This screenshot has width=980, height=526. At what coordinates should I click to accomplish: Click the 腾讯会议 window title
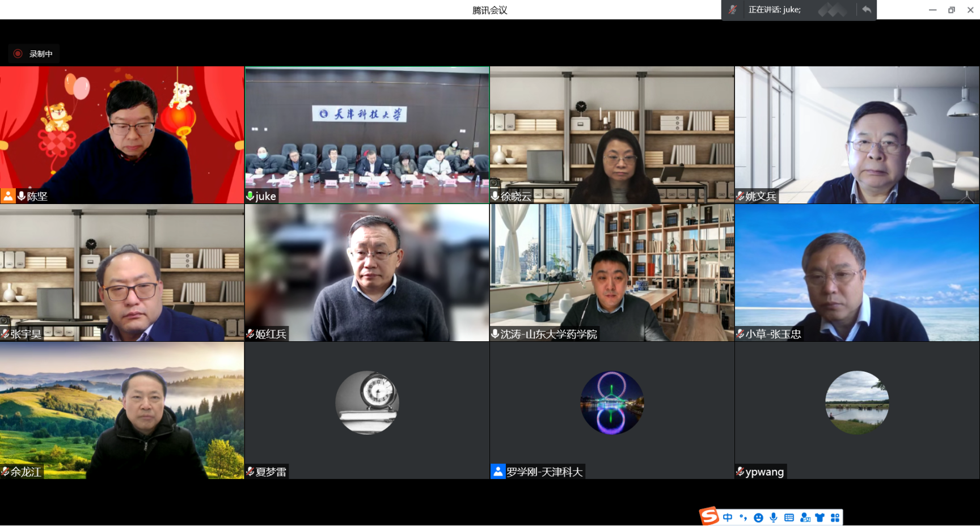tap(490, 10)
